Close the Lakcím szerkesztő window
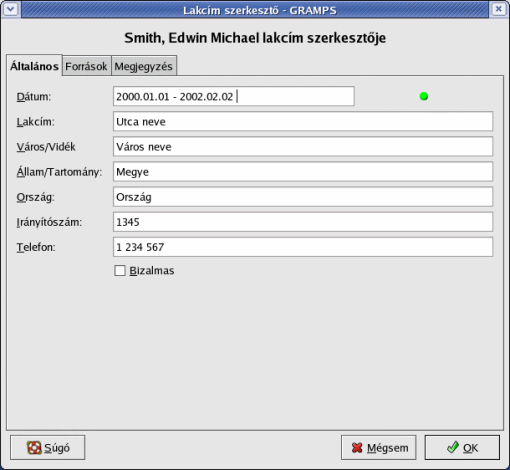The height and width of the screenshot is (470, 510). pos(498,9)
